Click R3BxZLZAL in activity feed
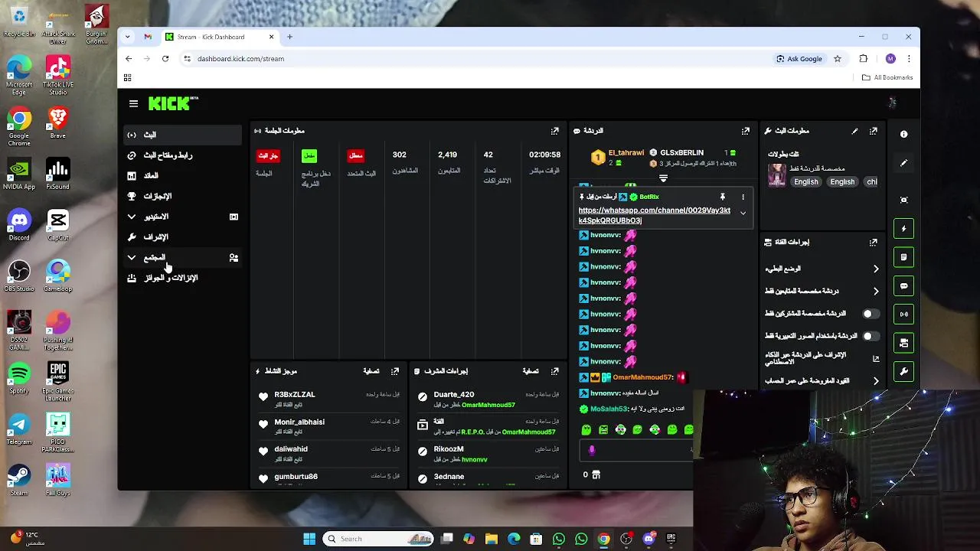Viewport: 980px width, 551px height. pos(295,395)
